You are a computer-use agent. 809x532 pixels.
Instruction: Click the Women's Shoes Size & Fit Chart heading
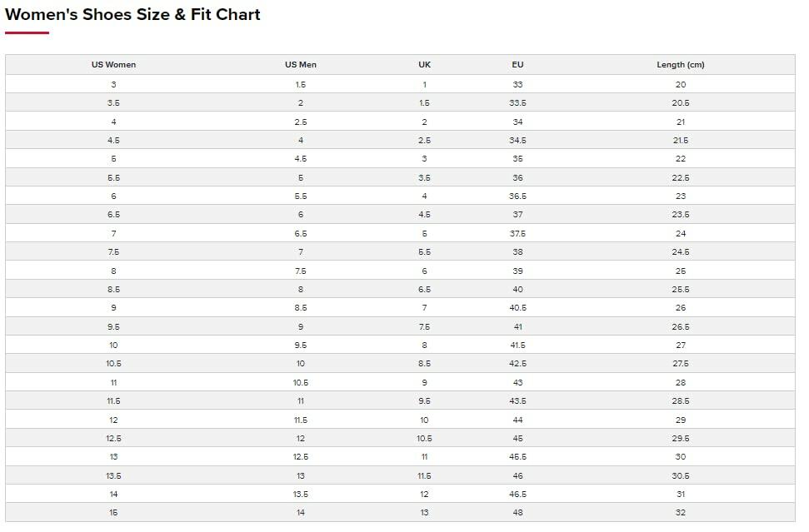(132, 14)
